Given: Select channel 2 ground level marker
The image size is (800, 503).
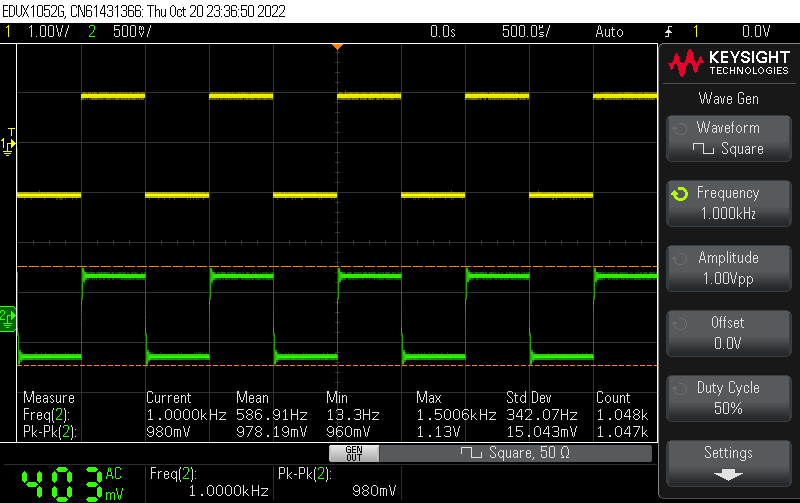Looking at the screenshot, I should click(x=9, y=317).
